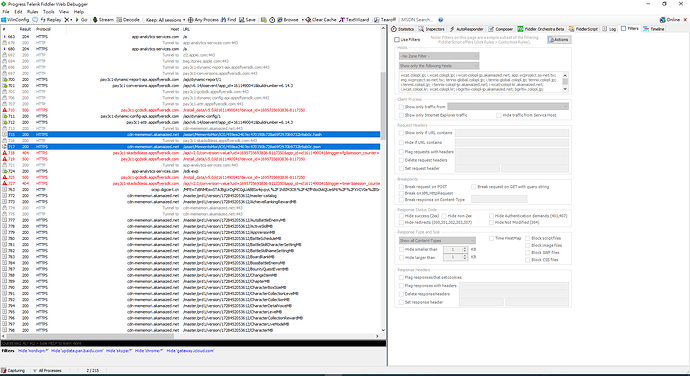Click the Go resume button
The width and height of the screenshot is (690, 376).
pos(81,20)
